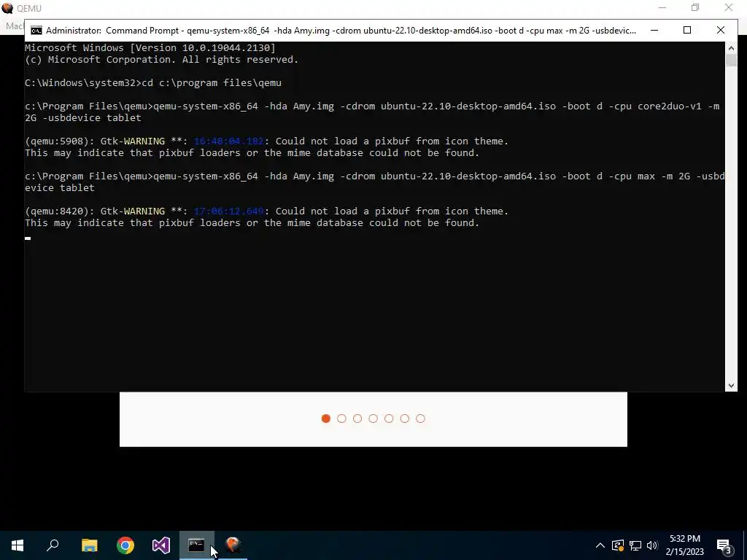Click the '(c) Microsoft Corporation' line

click(161, 60)
